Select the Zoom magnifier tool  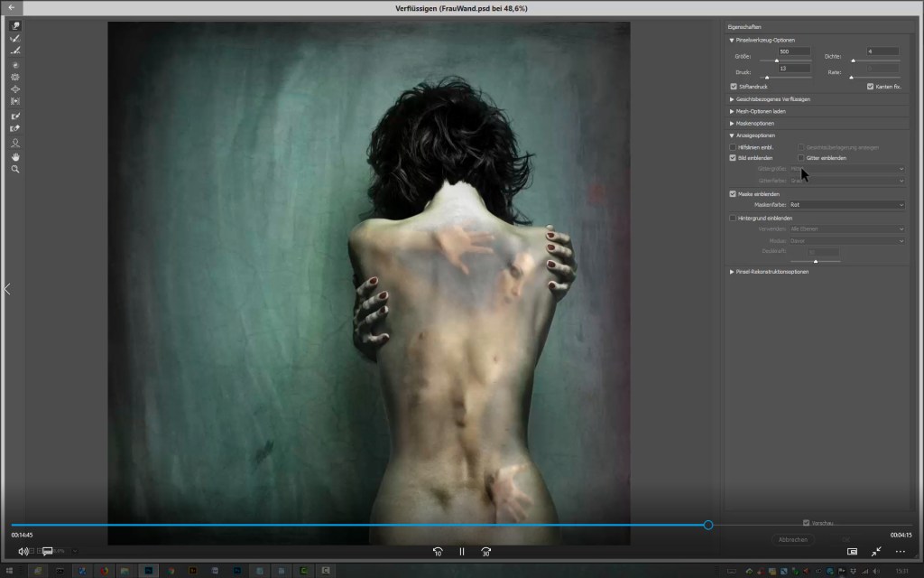tap(15, 169)
